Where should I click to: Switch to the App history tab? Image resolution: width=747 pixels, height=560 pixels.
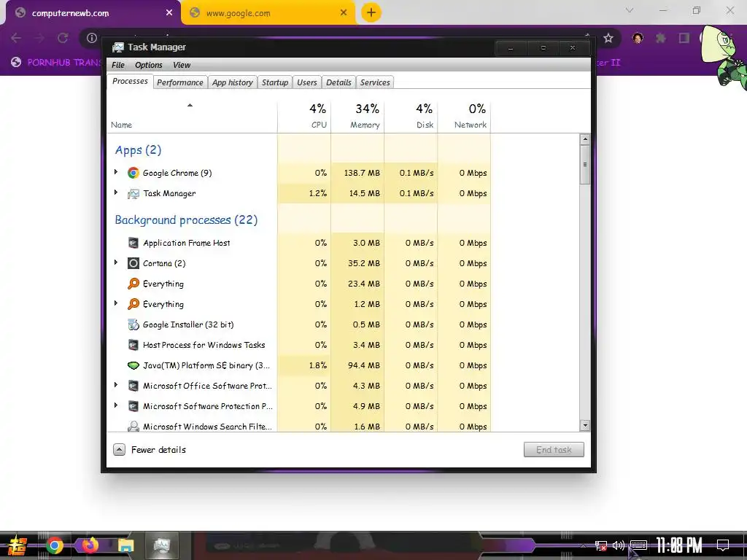pos(233,82)
